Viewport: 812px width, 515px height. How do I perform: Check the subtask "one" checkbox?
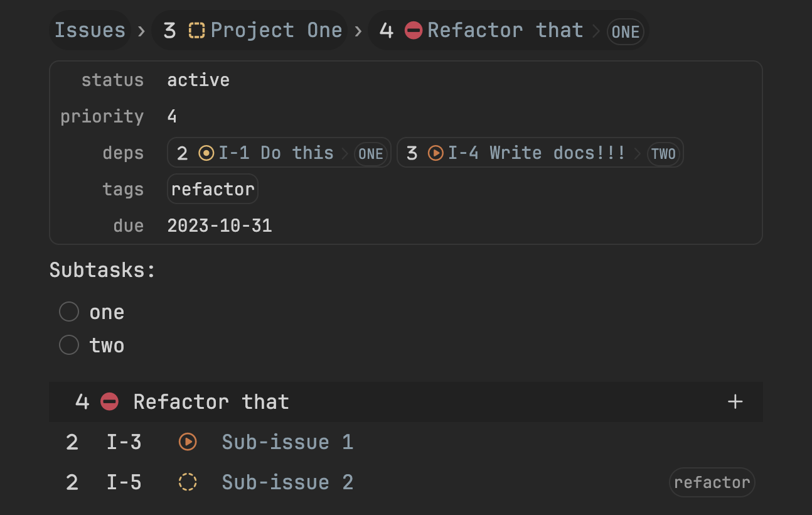[x=69, y=312]
